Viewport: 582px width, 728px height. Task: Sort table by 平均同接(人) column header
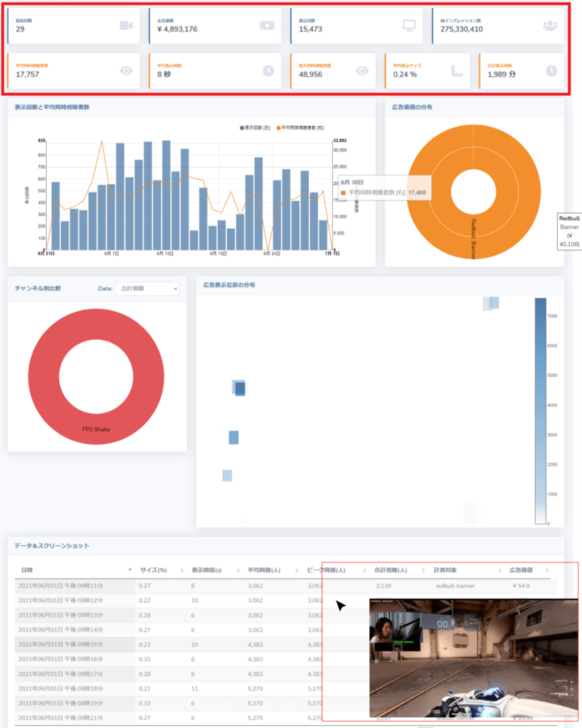click(x=264, y=570)
